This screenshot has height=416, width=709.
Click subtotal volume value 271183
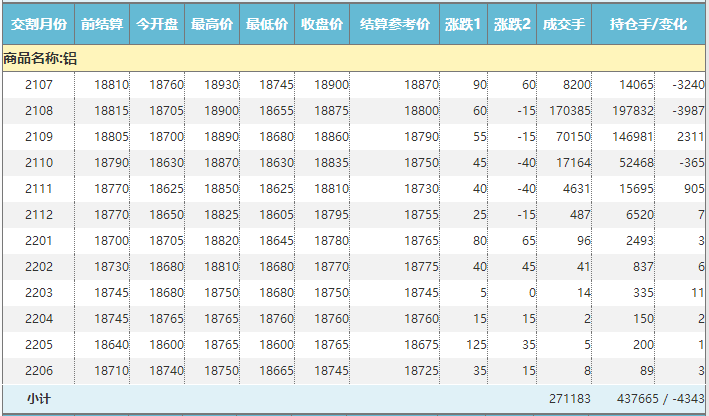click(x=571, y=398)
